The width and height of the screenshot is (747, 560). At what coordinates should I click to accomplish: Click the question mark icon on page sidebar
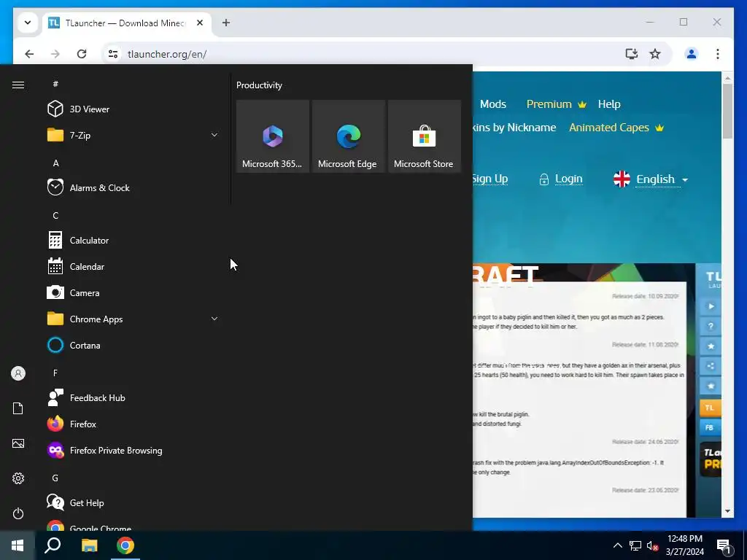(711, 326)
